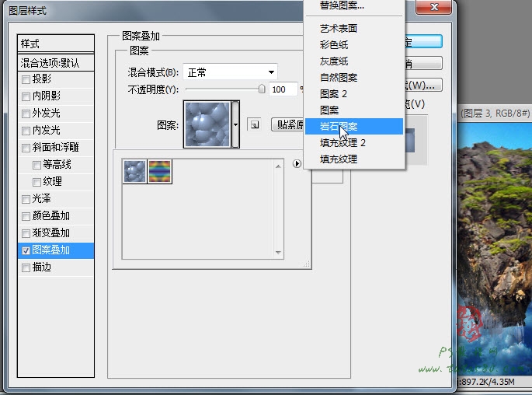
Task: Choose 图案 2 from the pattern menu
Action: click(x=354, y=94)
